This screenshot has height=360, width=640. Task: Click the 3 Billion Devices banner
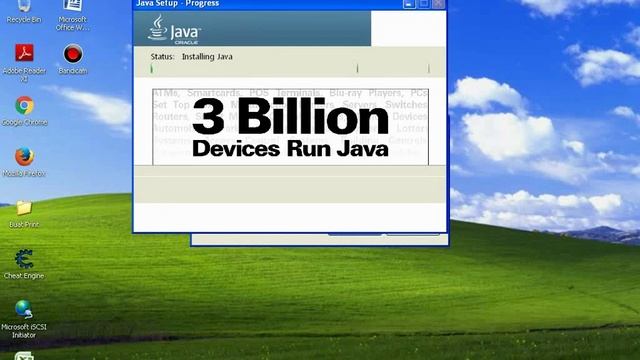[290, 127]
